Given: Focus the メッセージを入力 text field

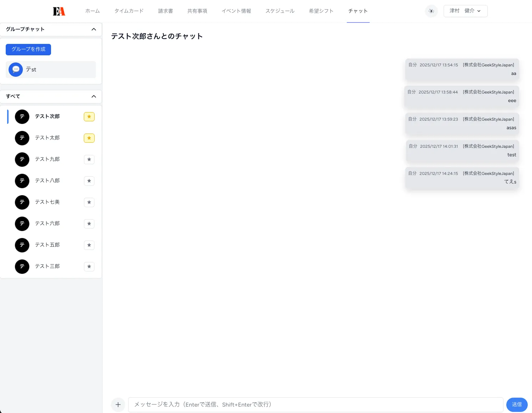Looking at the screenshot, I should point(315,404).
